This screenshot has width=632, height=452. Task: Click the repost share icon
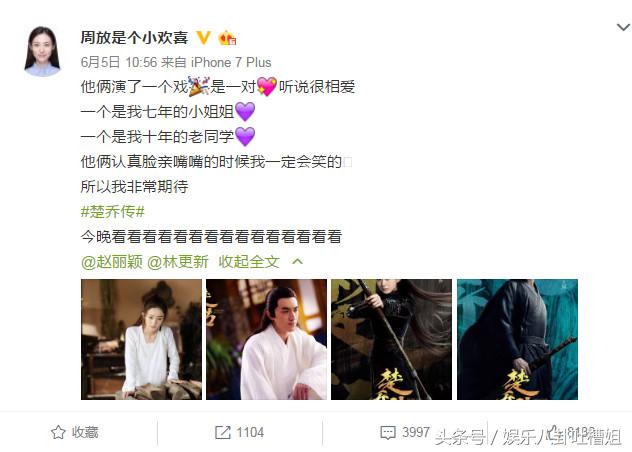[x=222, y=432]
